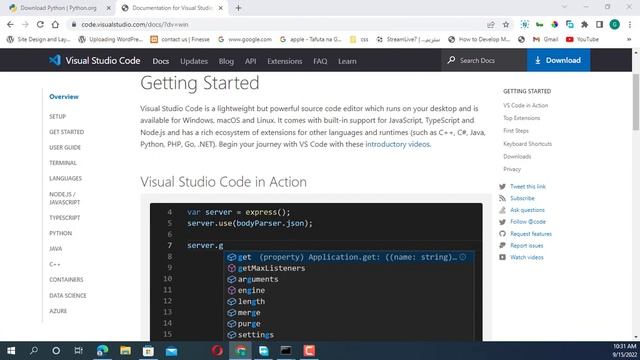Click the page vertical scrollbar
The height and width of the screenshot is (360, 640).
[x=636, y=102]
